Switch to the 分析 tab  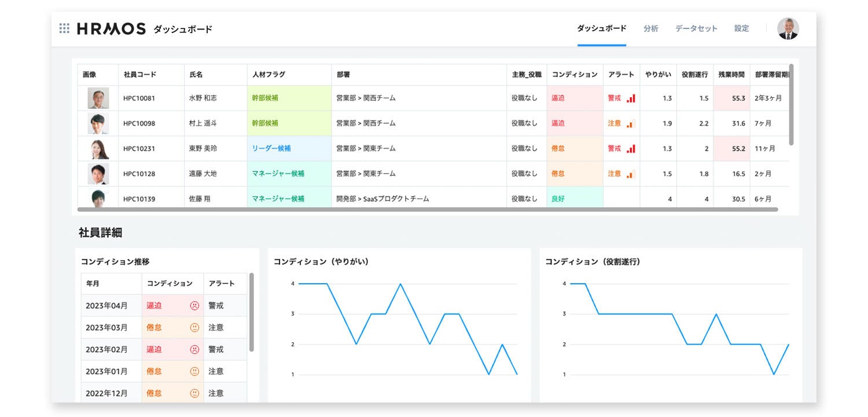651,28
